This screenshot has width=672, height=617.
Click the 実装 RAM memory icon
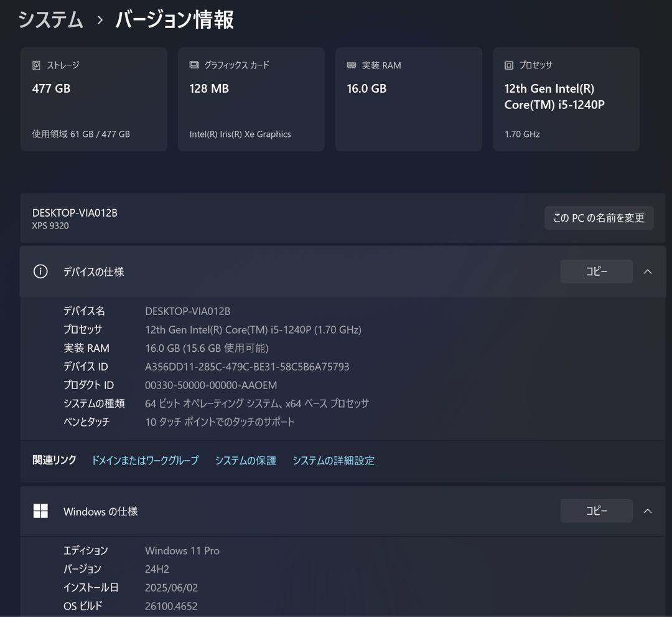click(x=352, y=65)
